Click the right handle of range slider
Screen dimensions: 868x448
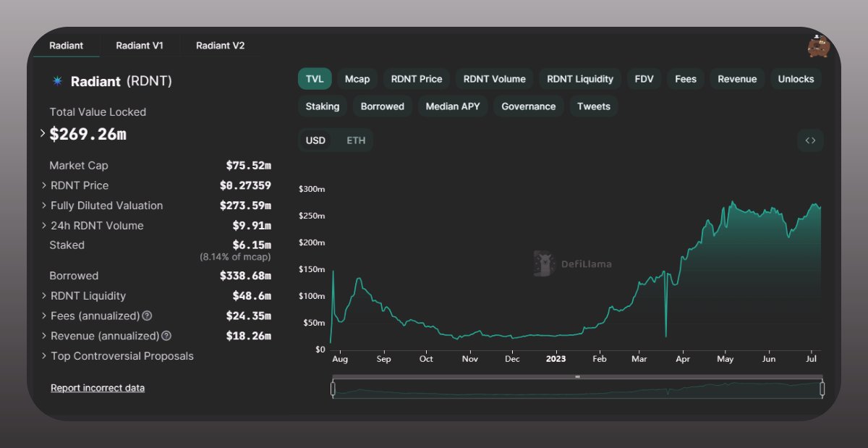[822, 389]
